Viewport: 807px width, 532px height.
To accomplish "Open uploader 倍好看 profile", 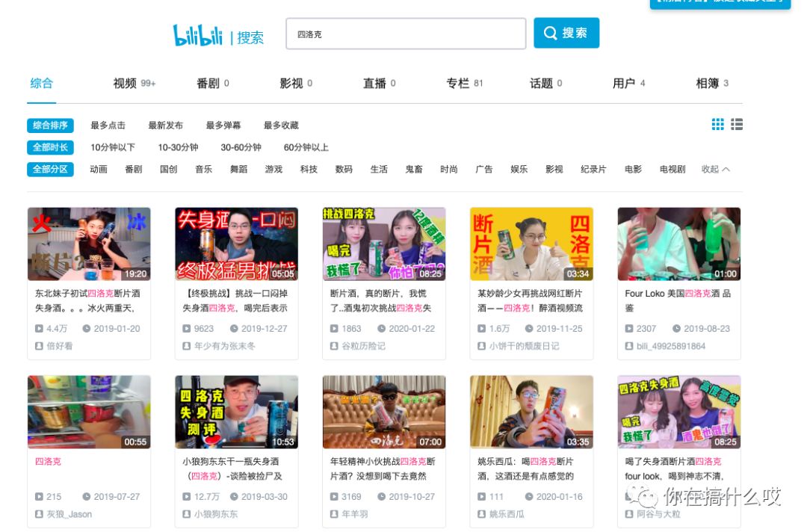I will pyautogui.click(x=59, y=346).
